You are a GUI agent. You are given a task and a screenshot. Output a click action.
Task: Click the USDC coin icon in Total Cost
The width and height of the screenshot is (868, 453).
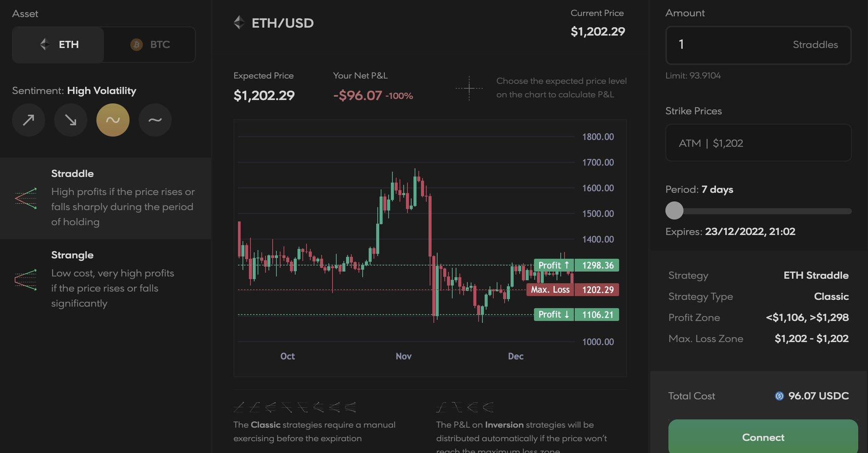[x=779, y=396]
